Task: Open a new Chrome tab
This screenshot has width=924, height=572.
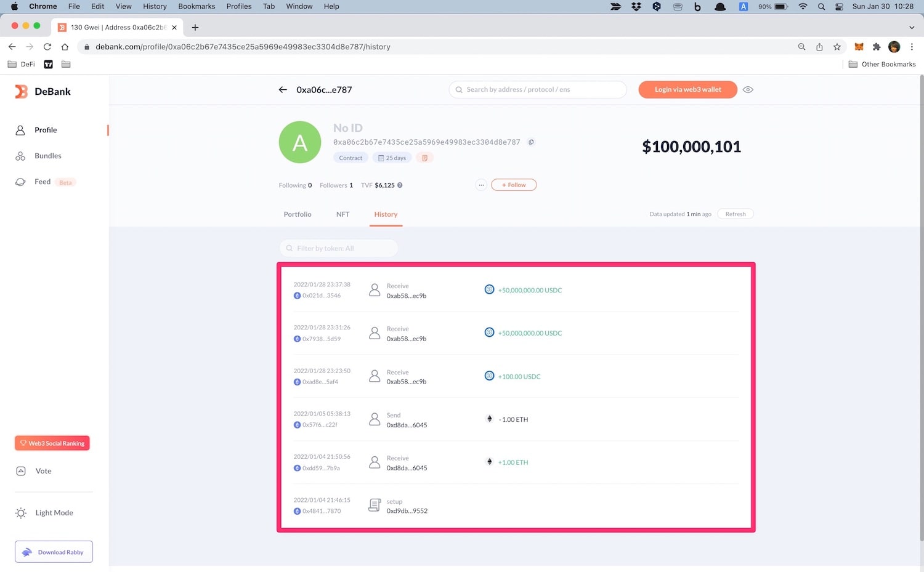Action: [x=195, y=27]
